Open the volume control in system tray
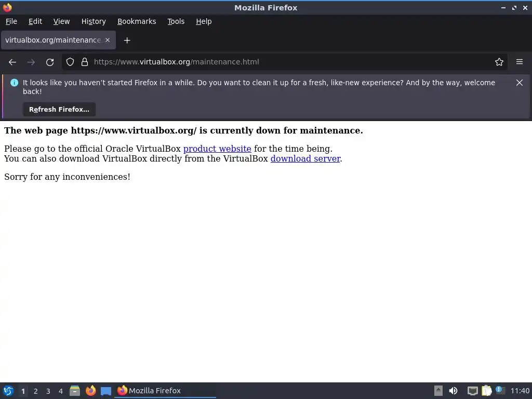Image resolution: width=532 pixels, height=399 pixels. click(x=453, y=391)
